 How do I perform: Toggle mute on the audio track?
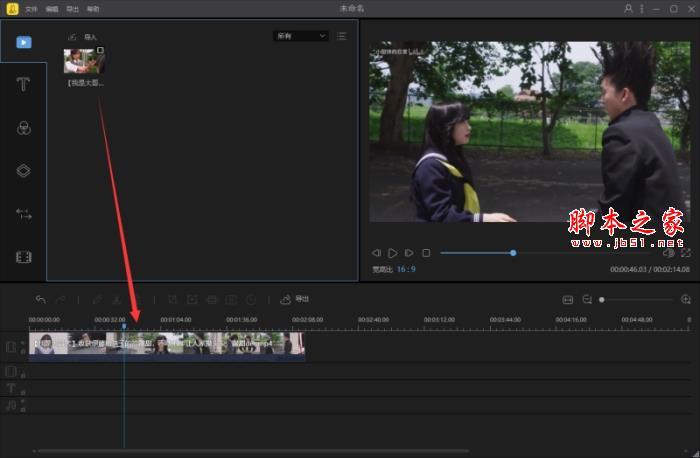coord(23,408)
